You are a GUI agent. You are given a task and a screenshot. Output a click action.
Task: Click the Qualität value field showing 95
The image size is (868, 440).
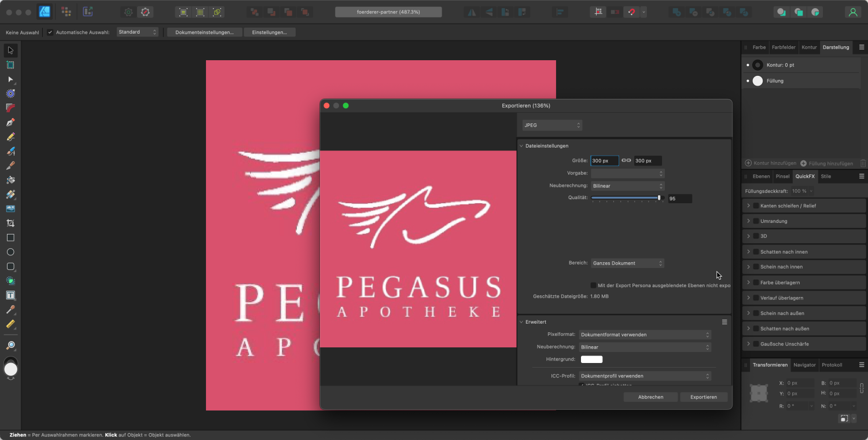(680, 199)
